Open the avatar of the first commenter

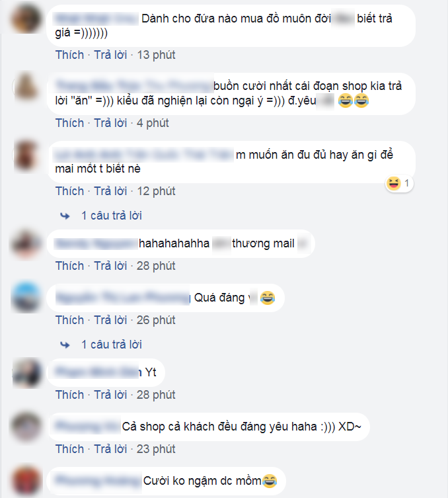[26, 19]
